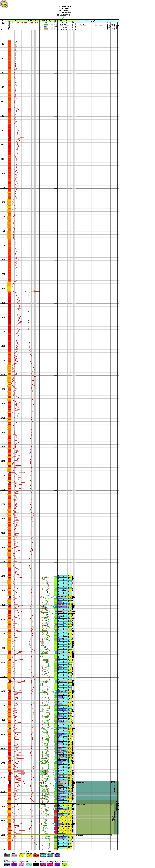Click the Long: -101.0384551 line

(64, 13)
